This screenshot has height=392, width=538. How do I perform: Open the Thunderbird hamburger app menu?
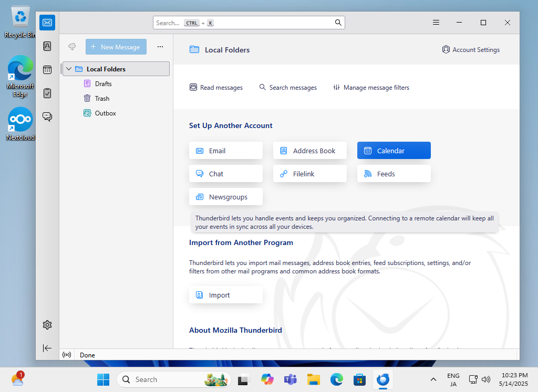tap(436, 23)
